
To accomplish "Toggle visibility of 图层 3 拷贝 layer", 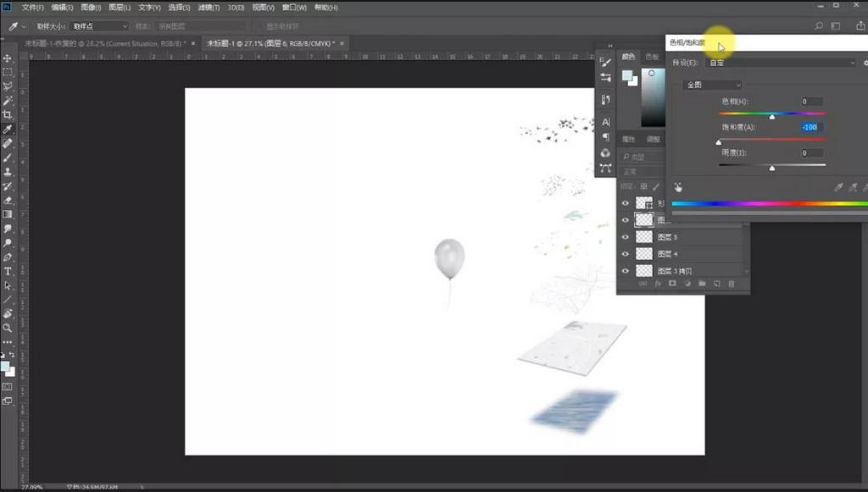I will [x=626, y=271].
